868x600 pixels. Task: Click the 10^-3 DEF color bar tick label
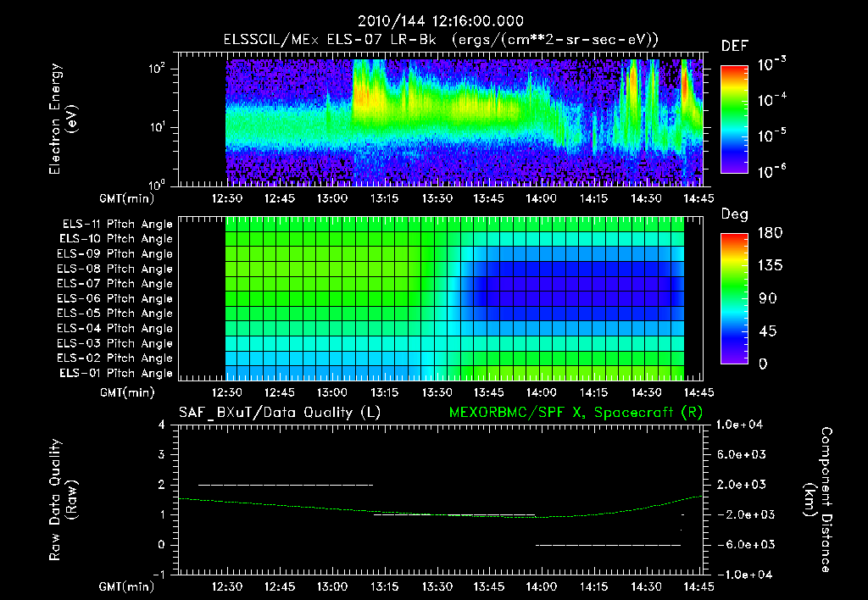(x=771, y=64)
